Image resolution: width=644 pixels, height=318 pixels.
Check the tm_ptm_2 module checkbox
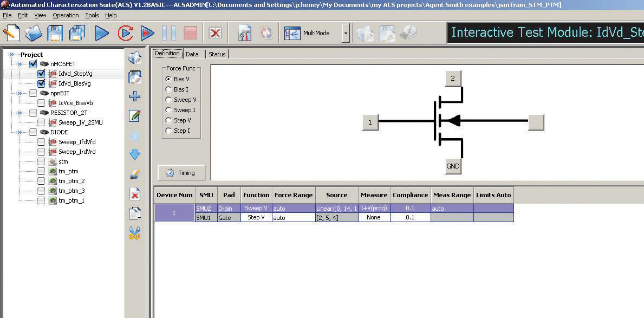click(41, 181)
